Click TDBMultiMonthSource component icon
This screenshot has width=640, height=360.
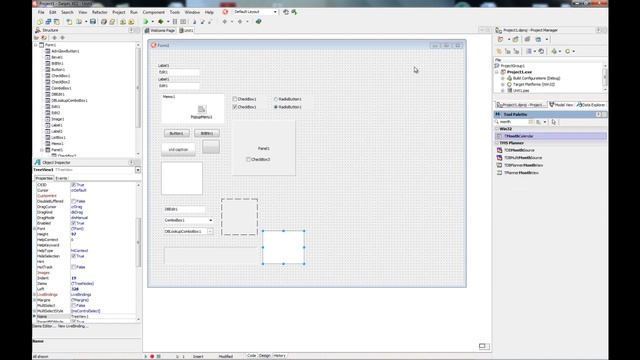(499, 158)
